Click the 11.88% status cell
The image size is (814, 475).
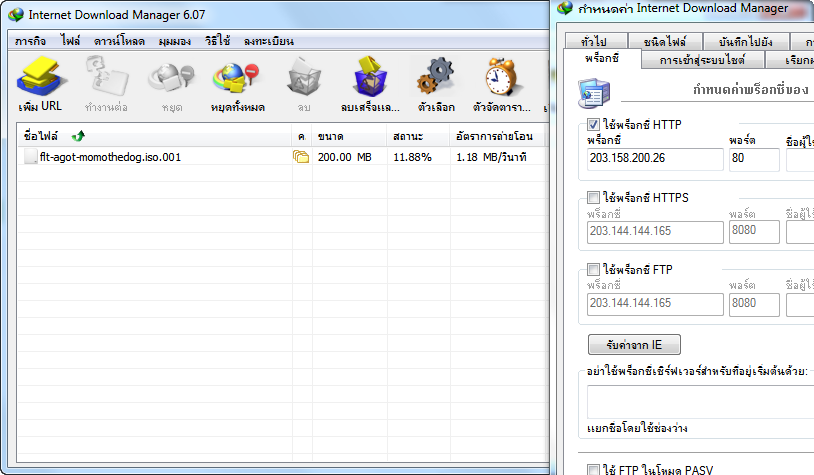click(x=412, y=157)
